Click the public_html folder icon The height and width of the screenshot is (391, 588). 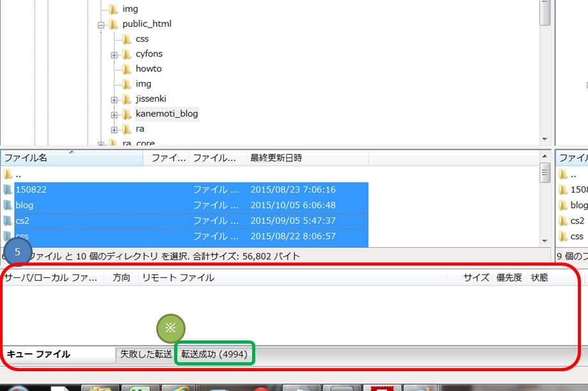click(x=113, y=23)
